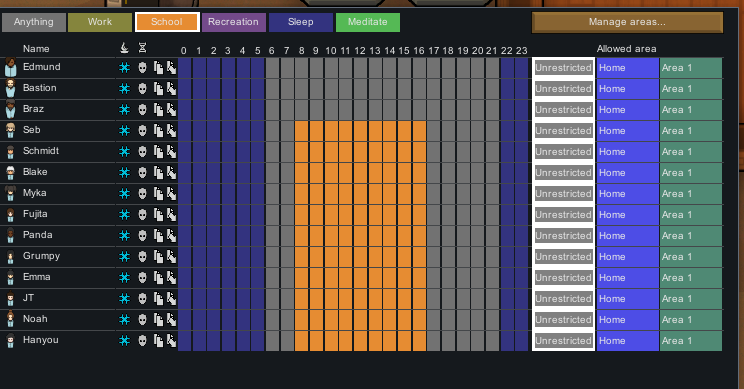Select the Meditate assignment type
Screen dimensions: 744x389
[368, 22]
